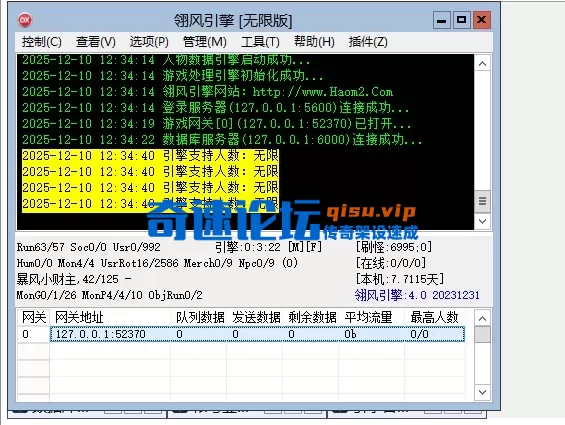Click the gateway index 0 row header
Image resolution: width=565 pixels, height=425 pixels.
click(x=34, y=334)
